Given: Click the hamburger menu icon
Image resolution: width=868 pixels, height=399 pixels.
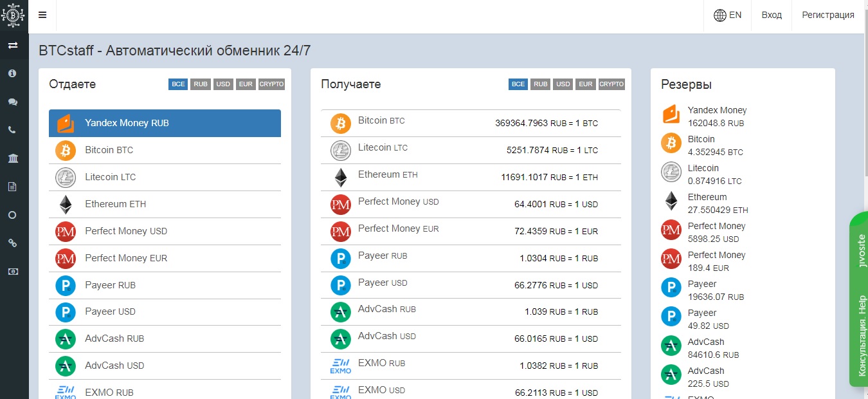Looking at the screenshot, I should coord(42,15).
